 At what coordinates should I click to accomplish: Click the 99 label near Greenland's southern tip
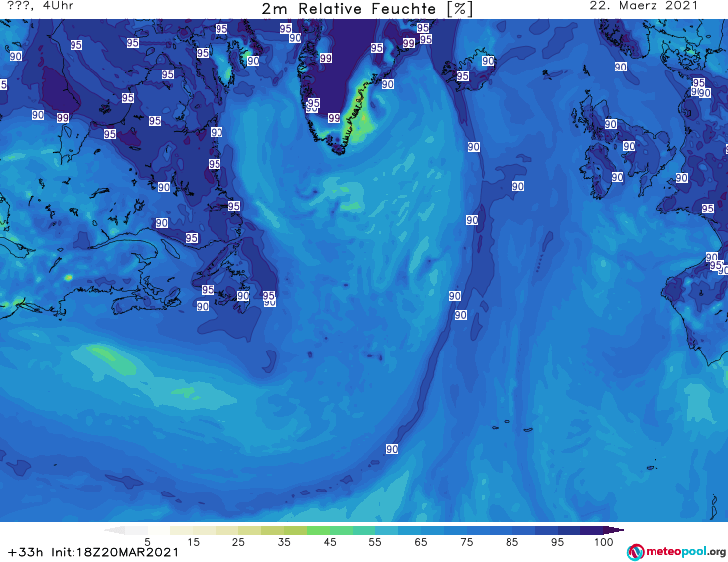[334, 118]
